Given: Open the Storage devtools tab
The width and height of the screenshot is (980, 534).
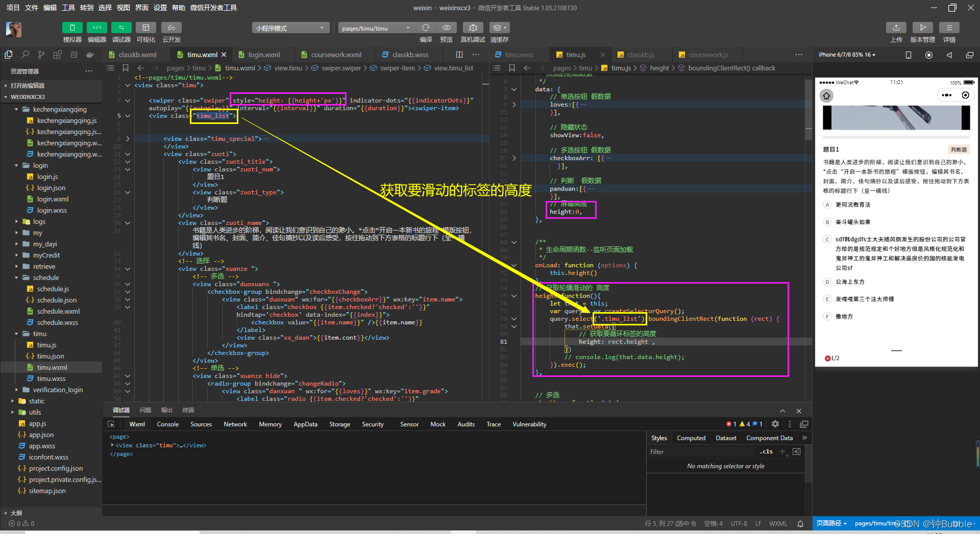Looking at the screenshot, I should click(x=339, y=424).
